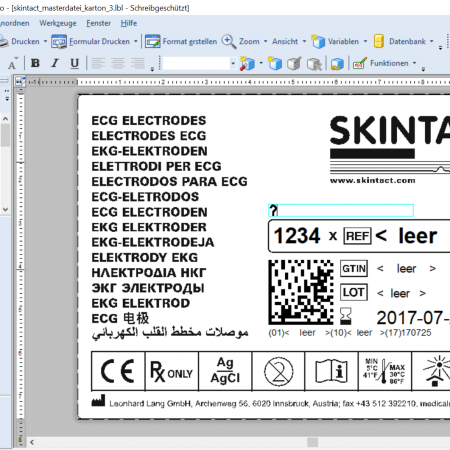Select the LOT symbol box
450x450 pixels.
pyautogui.click(x=354, y=292)
